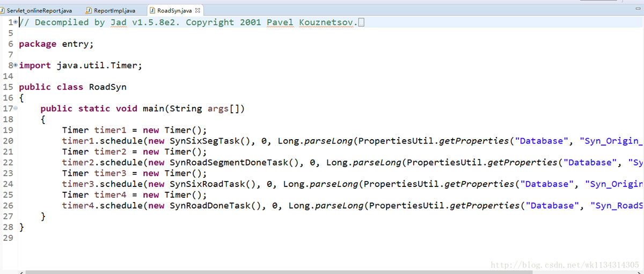This screenshot has height=274, width=644.
Task: Click 'SynRoadDoneTask' on line 26
Action: [x=210, y=205]
